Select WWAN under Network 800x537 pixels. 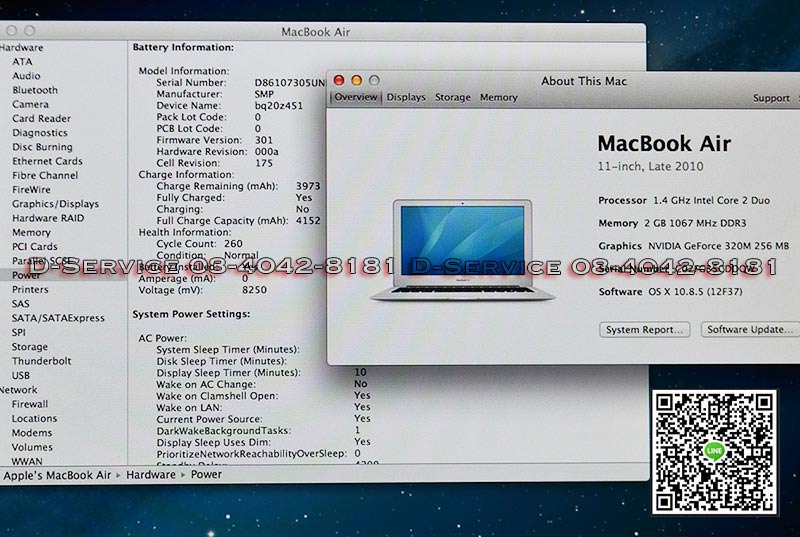[27, 461]
